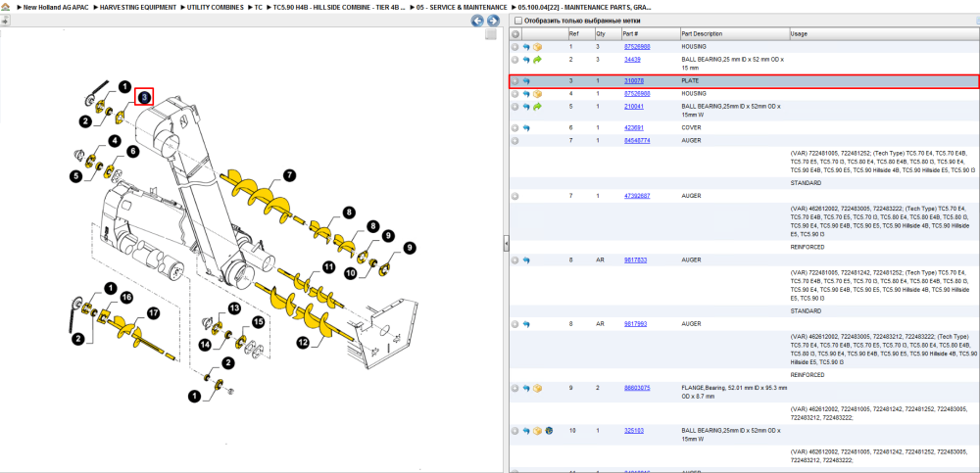Image resolution: width=980 pixels, height=473 pixels.
Task: Click the gray circle icon in table header
Action: [x=515, y=33]
